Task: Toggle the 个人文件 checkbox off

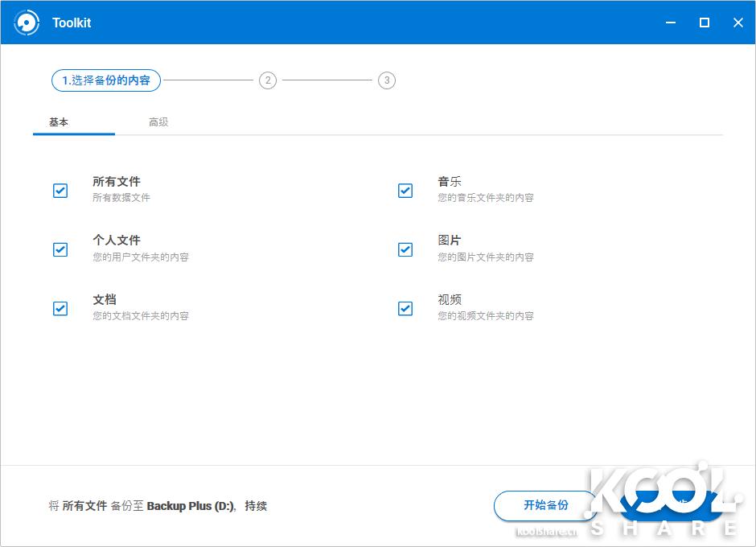Action: click(60, 249)
